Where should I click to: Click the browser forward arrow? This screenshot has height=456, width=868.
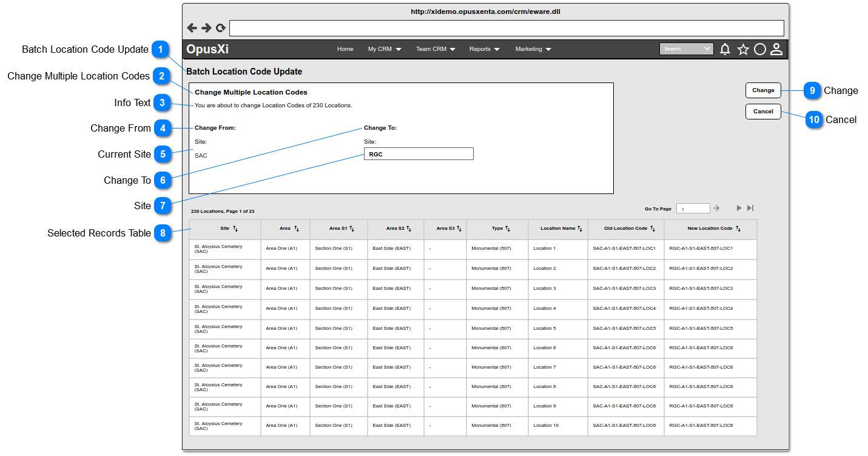click(206, 28)
